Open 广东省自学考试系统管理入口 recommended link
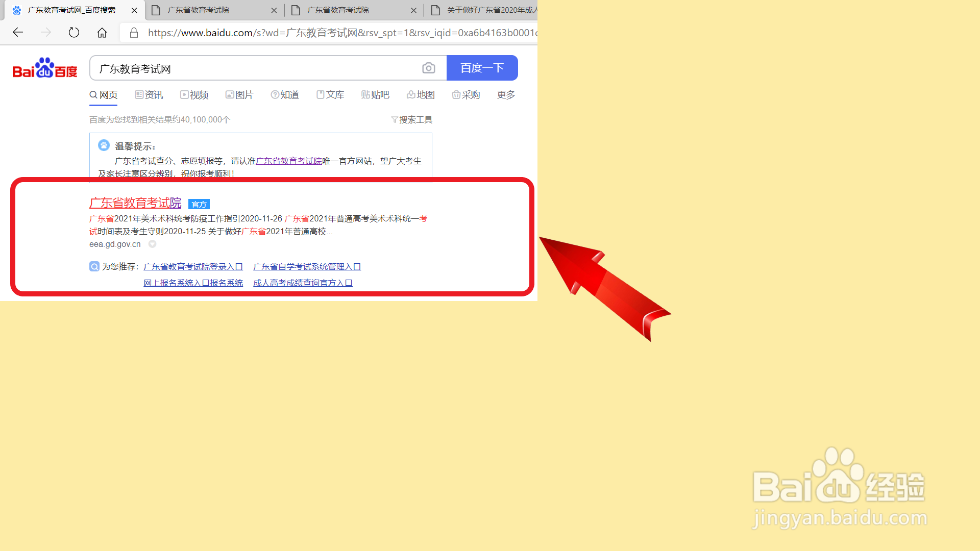Screen dimensions: 980x551 coord(307,267)
